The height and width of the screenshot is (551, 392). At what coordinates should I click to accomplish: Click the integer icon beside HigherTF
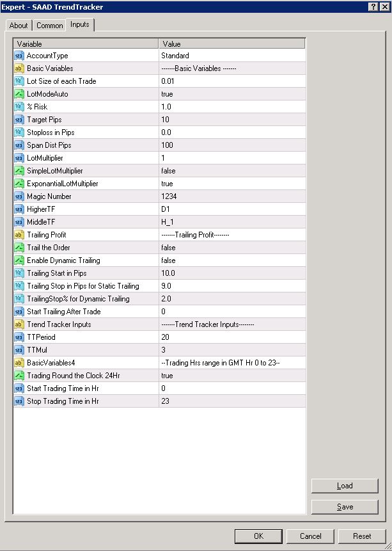[x=19, y=209]
